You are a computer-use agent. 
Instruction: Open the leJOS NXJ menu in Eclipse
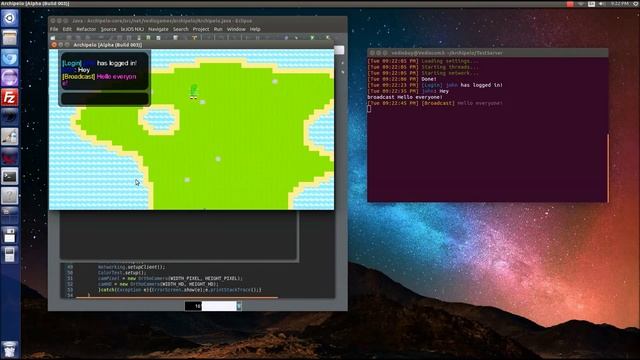pos(132,29)
